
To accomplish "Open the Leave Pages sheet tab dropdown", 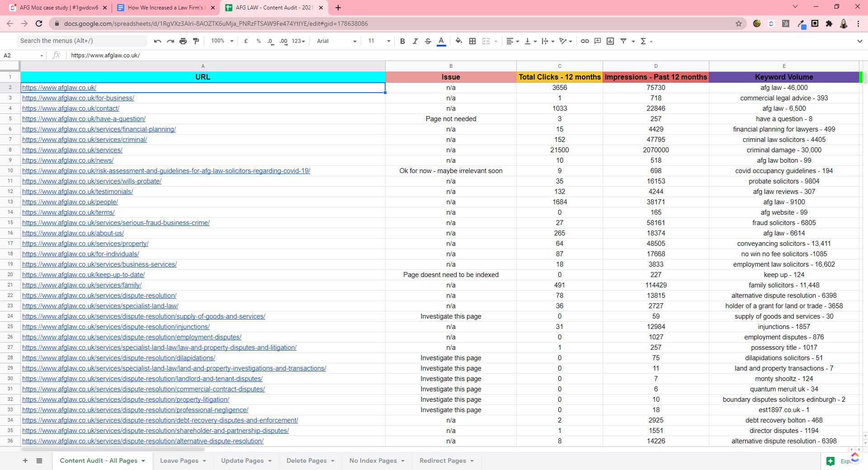I will [204, 461].
